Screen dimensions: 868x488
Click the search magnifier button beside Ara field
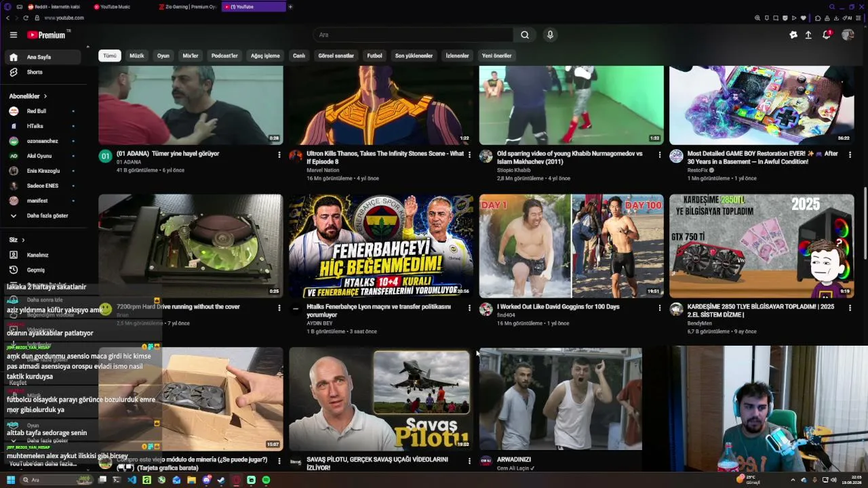(525, 35)
